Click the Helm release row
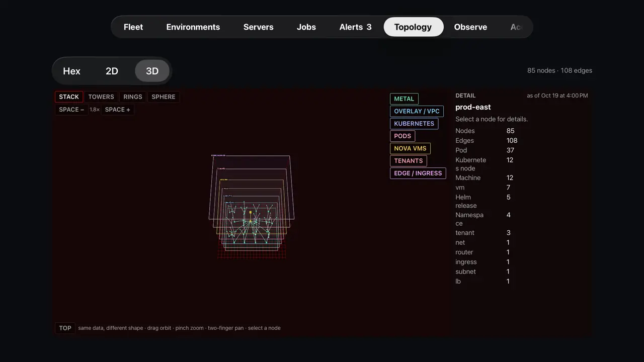This screenshot has height=362, width=644. (522, 201)
